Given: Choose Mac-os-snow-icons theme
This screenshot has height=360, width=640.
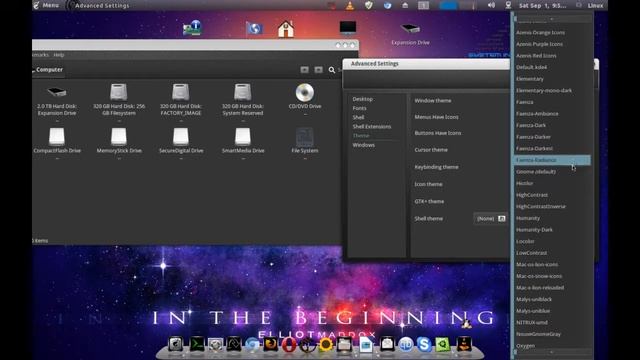Looking at the screenshot, I should click(x=539, y=276).
